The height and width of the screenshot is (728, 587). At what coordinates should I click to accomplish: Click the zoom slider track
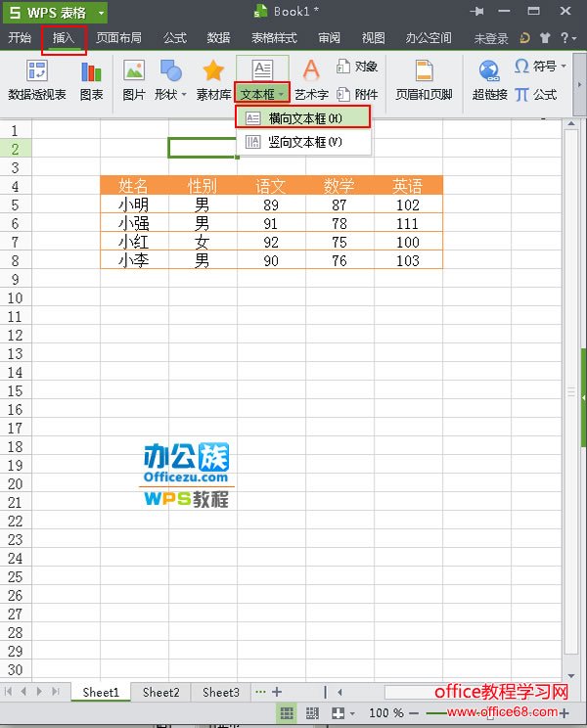tap(489, 713)
